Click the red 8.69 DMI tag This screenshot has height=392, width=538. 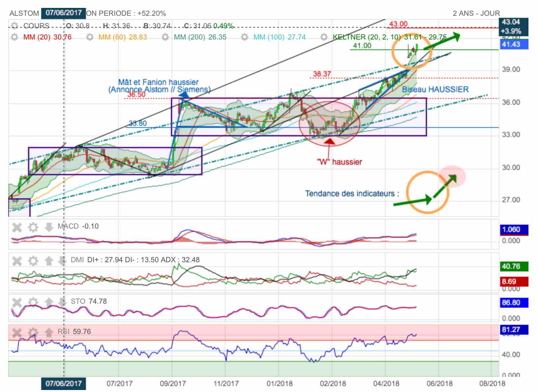pos(514,282)
